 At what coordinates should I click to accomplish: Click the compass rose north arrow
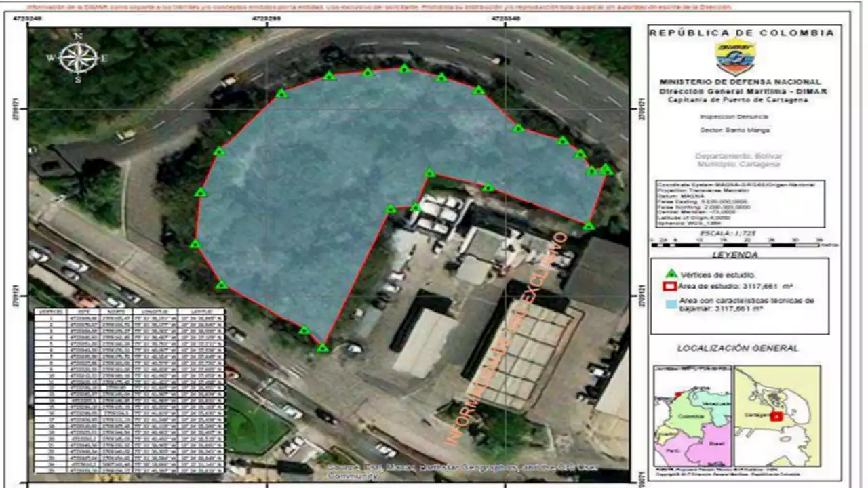tap(78, 58)
